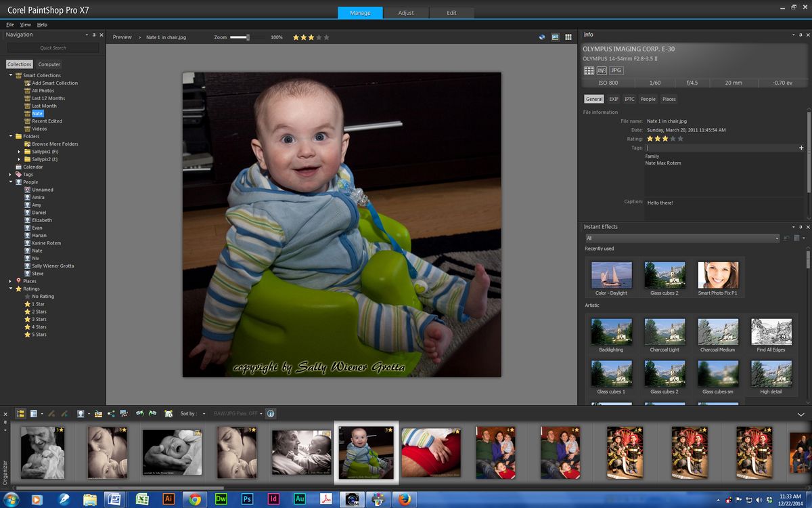This screenshot has height=508, width=812.
Task: Switch to Preview mode icon
Action: coord(556,37)
